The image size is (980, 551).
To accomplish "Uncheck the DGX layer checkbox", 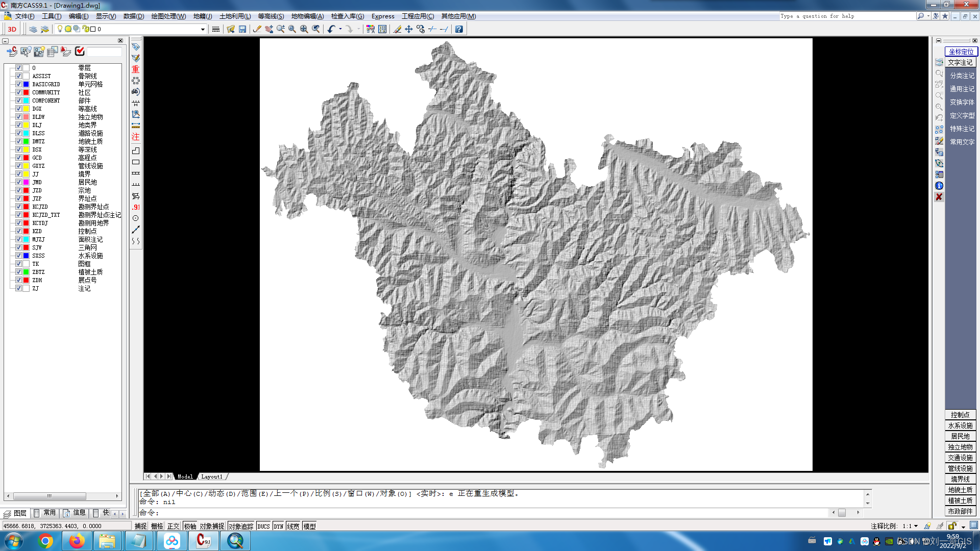I will pos(18,109).
